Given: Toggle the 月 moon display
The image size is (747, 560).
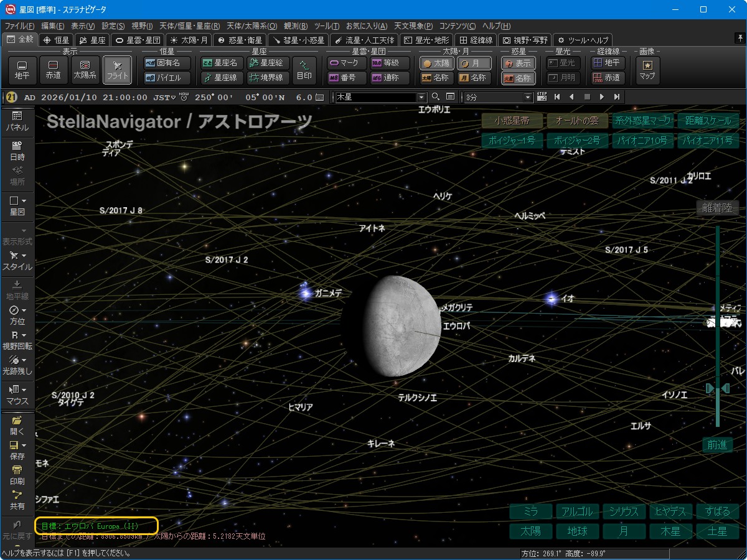Looking at the screenshot, I should [x=474, y=63].
